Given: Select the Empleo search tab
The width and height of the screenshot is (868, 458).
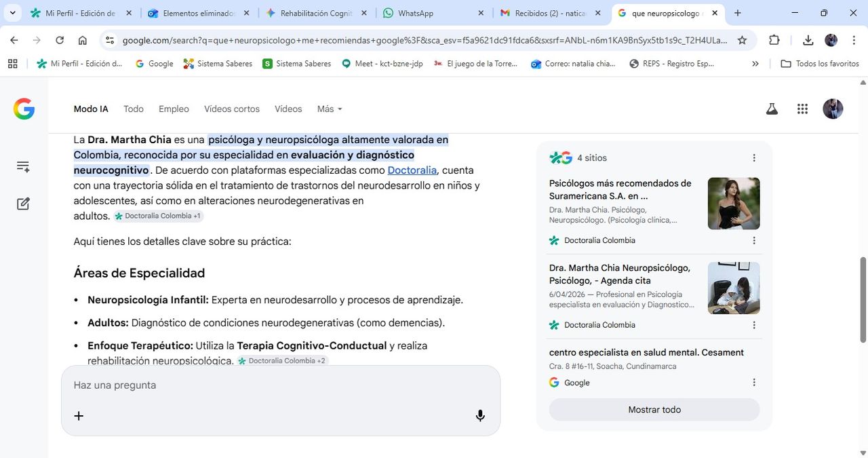Looking at the screenshot, I should pos(174,109).
